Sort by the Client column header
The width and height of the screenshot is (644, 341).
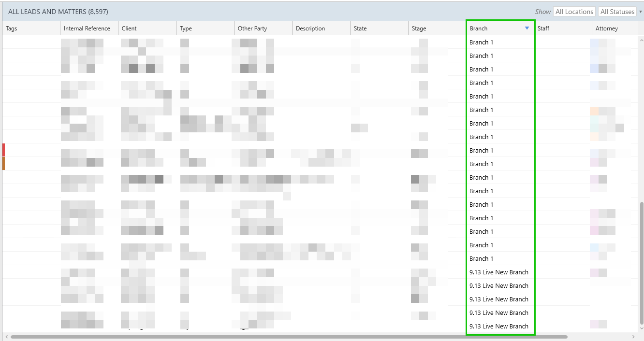129,28
